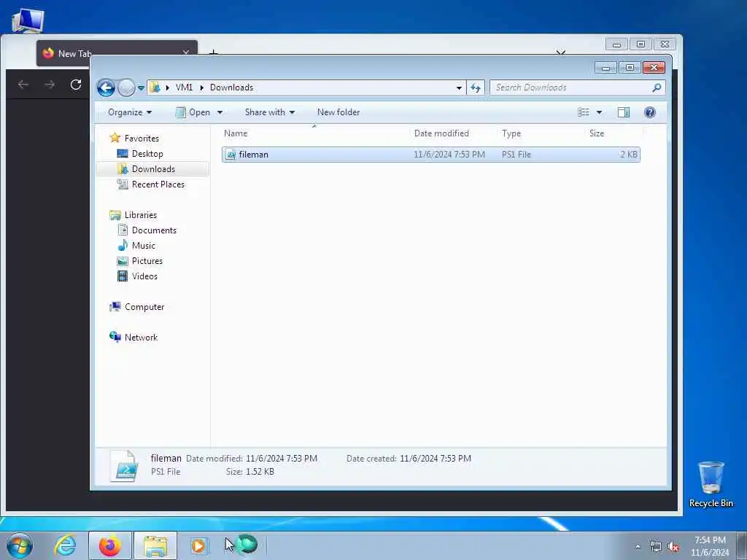Select Network in navigation pane
This screenshot has height=560, width=747.
(141, 338)
